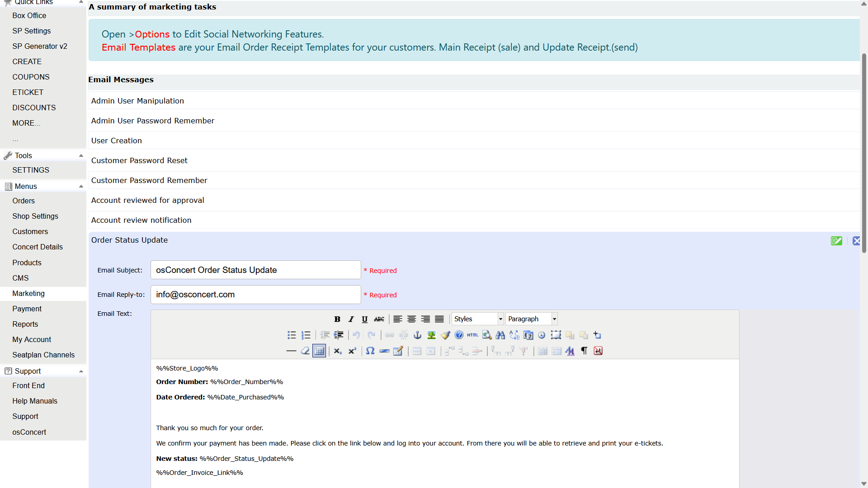Open Find using the binoculars icon

pos(500,335)
